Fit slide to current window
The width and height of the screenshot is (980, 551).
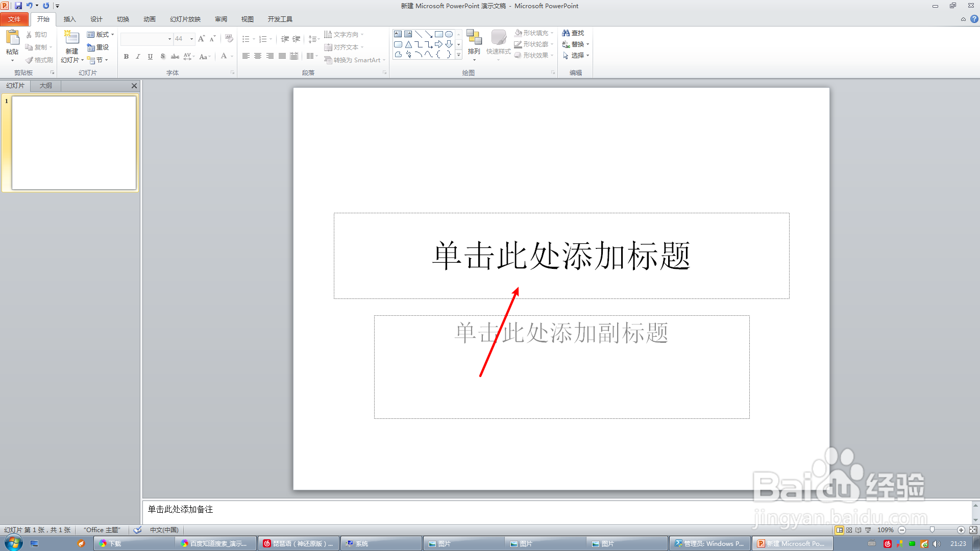(973, 530)
